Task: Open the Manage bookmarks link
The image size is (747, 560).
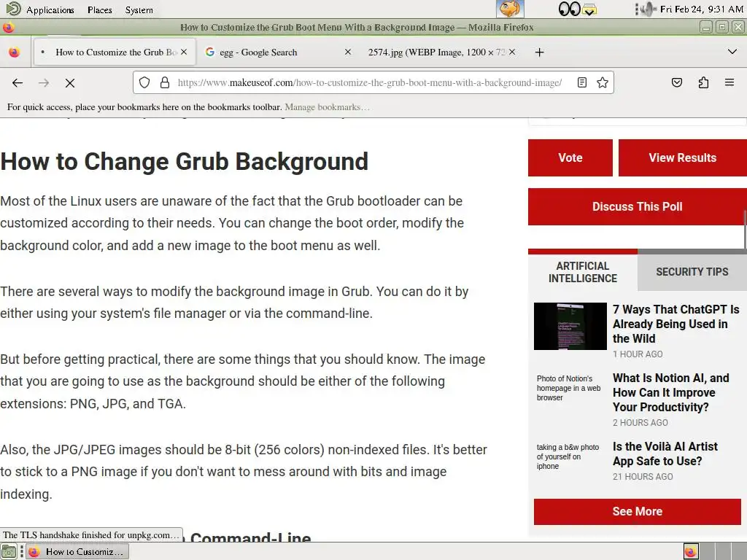Action: pyautogui.click(x=327, y=107)
